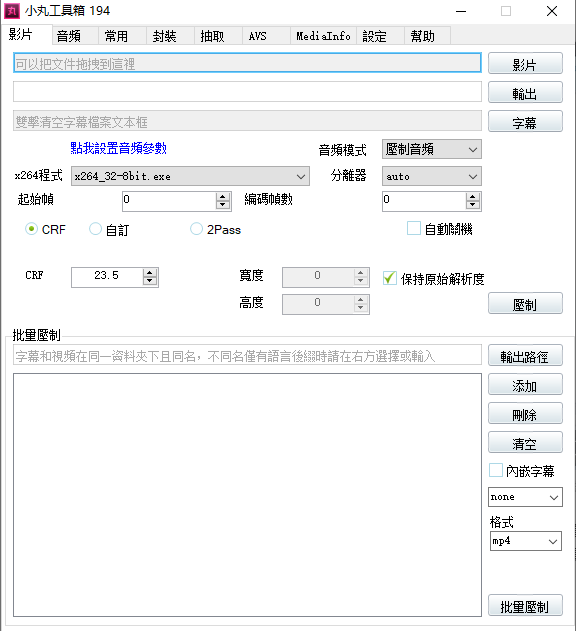Choose the 自訂 radio option
Image resolution: width=576 pixels, height=631 pixels.
coord(95,229)
